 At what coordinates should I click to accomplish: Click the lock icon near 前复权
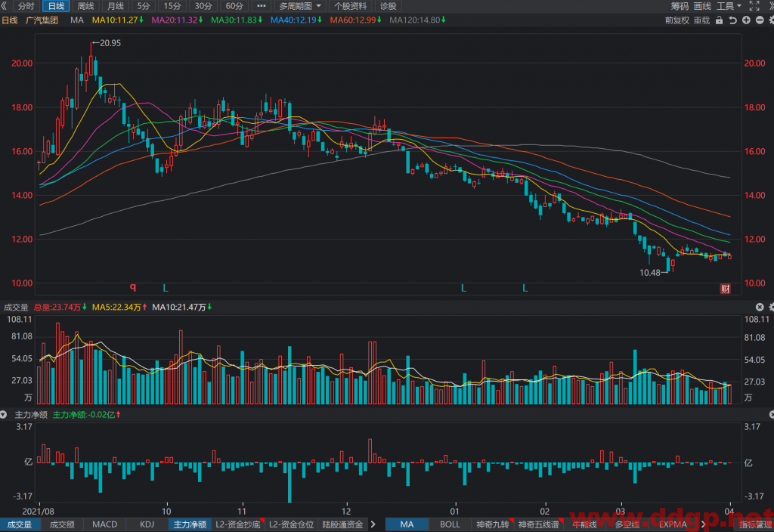pyautogui.click(x=719, y=20)
